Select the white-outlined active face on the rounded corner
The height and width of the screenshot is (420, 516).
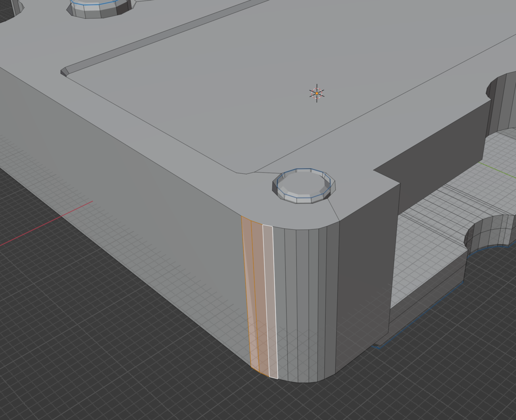[270, 301]
